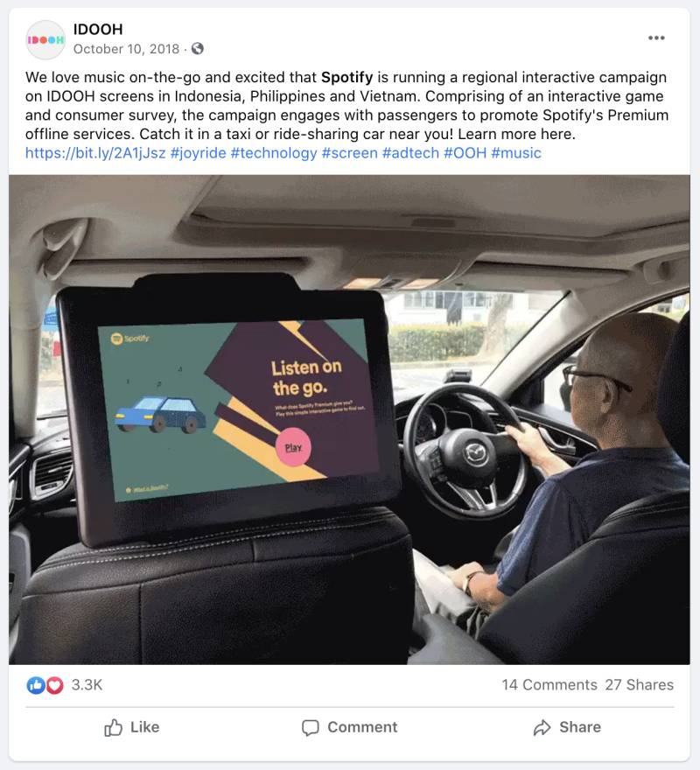Select the #adtech hashtag
This screenshot has width=700, height=770.
point(410,153)
